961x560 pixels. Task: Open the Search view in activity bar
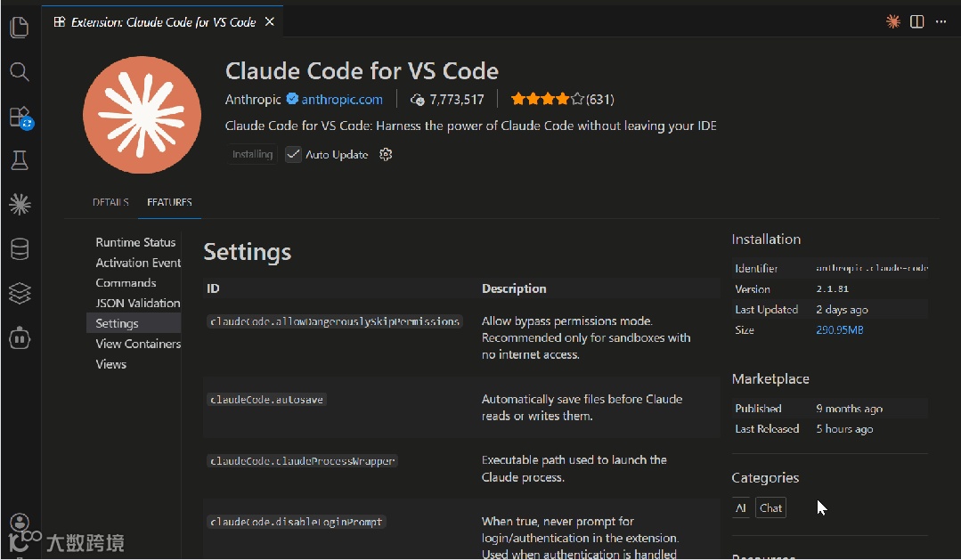(20, 72)
